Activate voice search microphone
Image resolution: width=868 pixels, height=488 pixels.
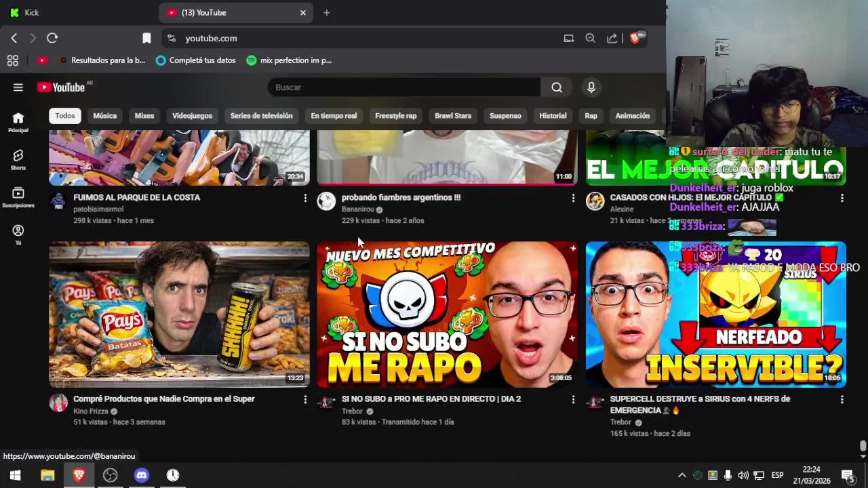tap(591, 87)
